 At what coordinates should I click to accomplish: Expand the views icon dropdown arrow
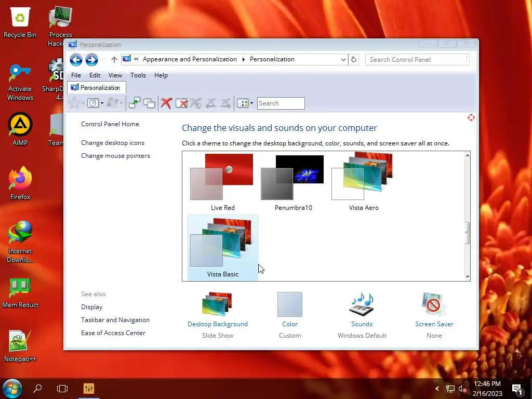pos(251,103)
